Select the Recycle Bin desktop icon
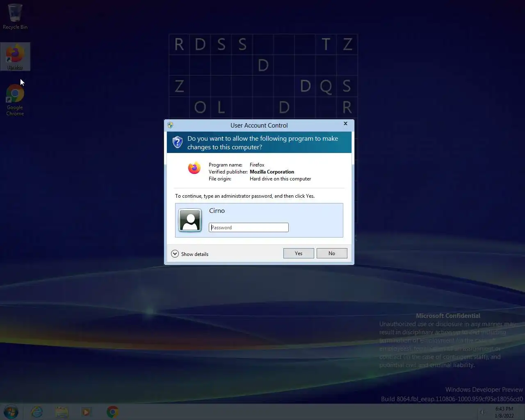Viewport: 525px width, 420px height. coord(15,16)
